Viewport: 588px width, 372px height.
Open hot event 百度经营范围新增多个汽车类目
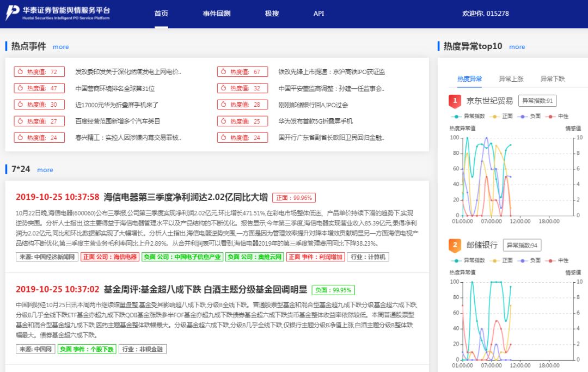pos(118,121)
